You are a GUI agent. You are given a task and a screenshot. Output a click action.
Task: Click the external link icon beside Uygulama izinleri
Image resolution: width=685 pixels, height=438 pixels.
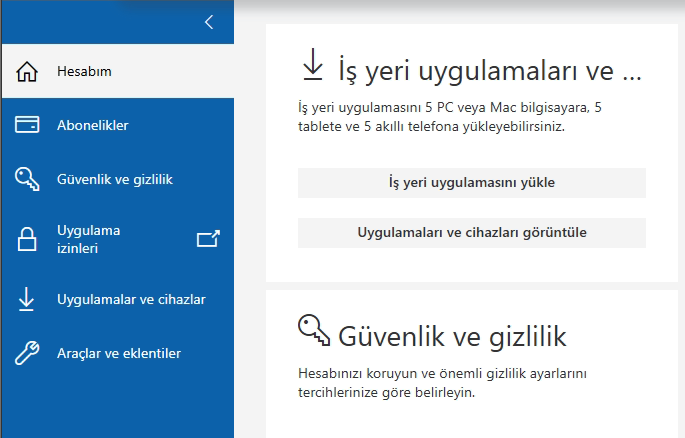tap(208, 239)
